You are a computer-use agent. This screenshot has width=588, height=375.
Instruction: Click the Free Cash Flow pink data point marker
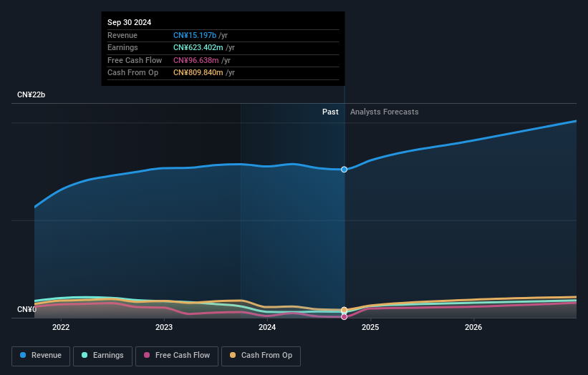tap(344, 317)
